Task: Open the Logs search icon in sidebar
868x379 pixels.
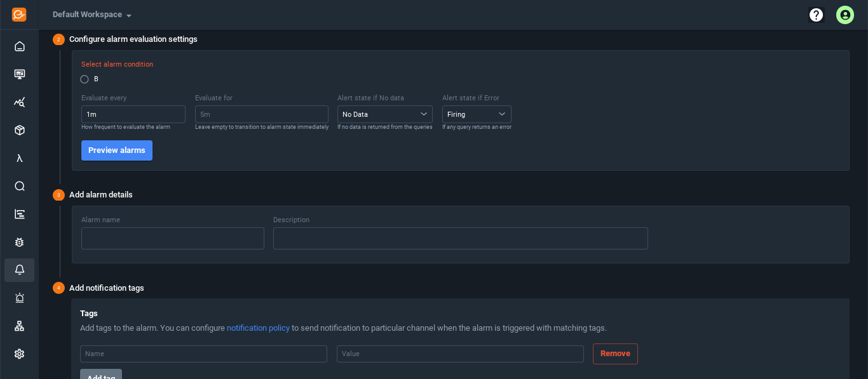Action: [19, 186]
